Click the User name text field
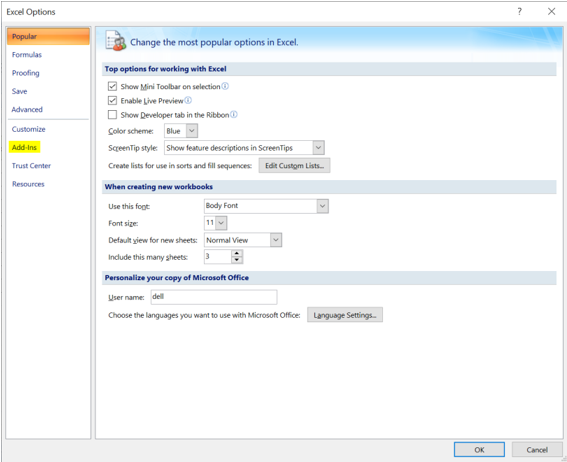 [x=214, y=297]
